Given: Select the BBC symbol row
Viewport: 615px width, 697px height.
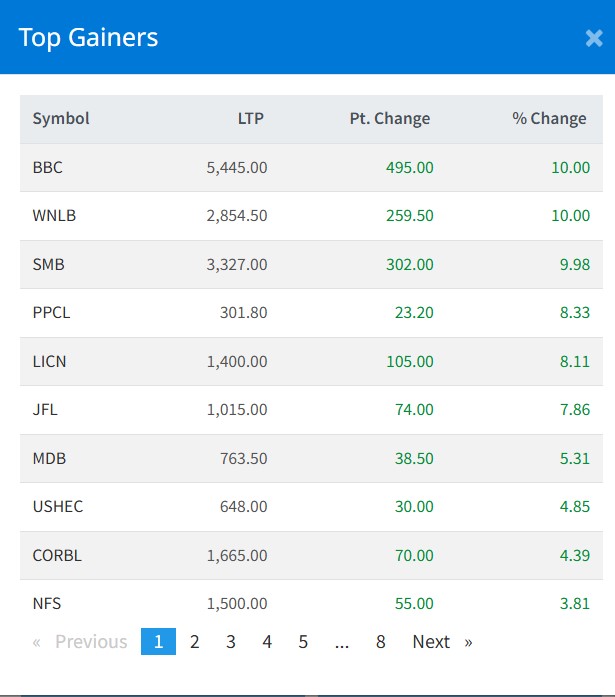Looking at the screenshot, I should click(x=47, y=167).
